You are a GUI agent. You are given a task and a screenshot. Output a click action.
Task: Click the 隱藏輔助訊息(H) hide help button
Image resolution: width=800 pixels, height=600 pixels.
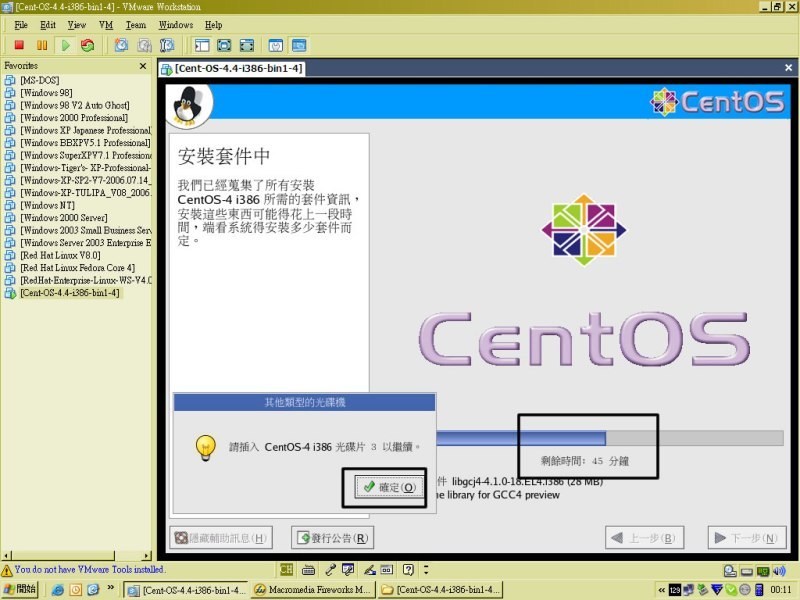221,538
